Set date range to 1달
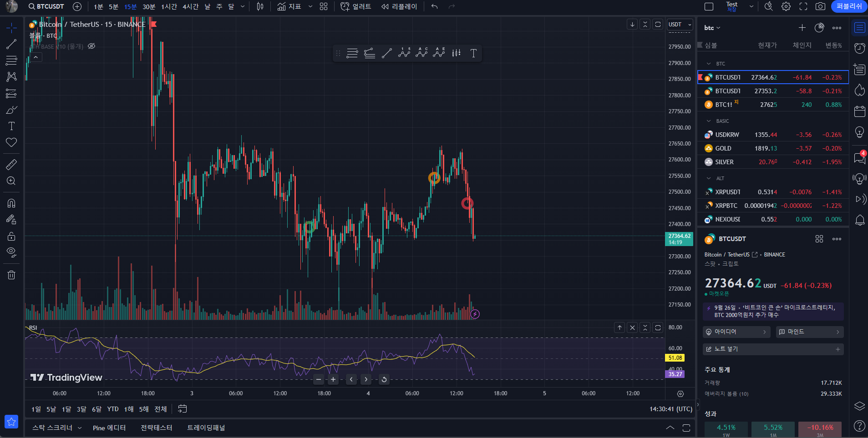868x438 pixels. tap(66, 409)
